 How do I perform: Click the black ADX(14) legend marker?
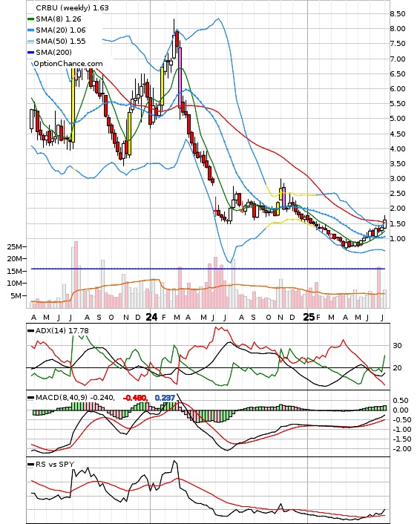[x=30, y=331]
